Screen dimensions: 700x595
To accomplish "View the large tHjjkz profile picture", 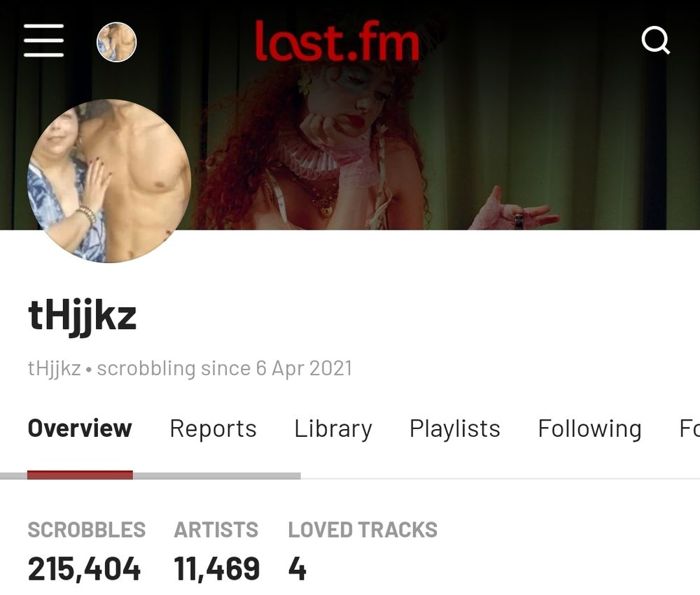I will pos(109,181).
